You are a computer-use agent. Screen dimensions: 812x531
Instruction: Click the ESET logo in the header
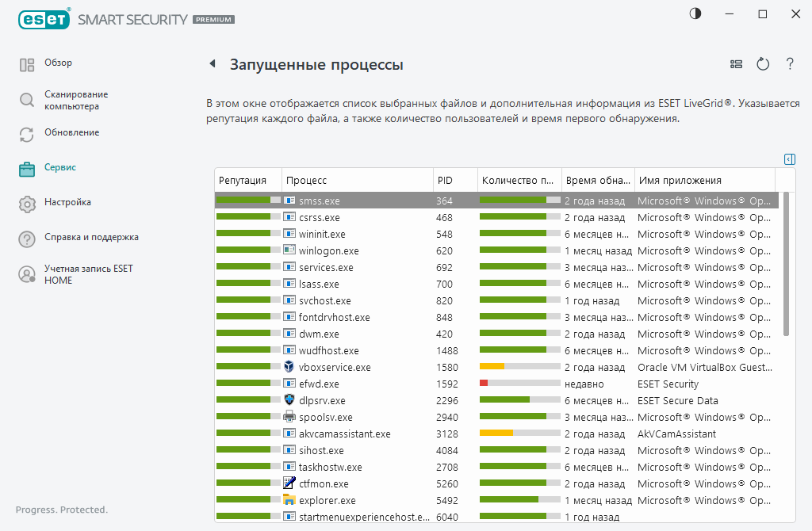(44, 19)
